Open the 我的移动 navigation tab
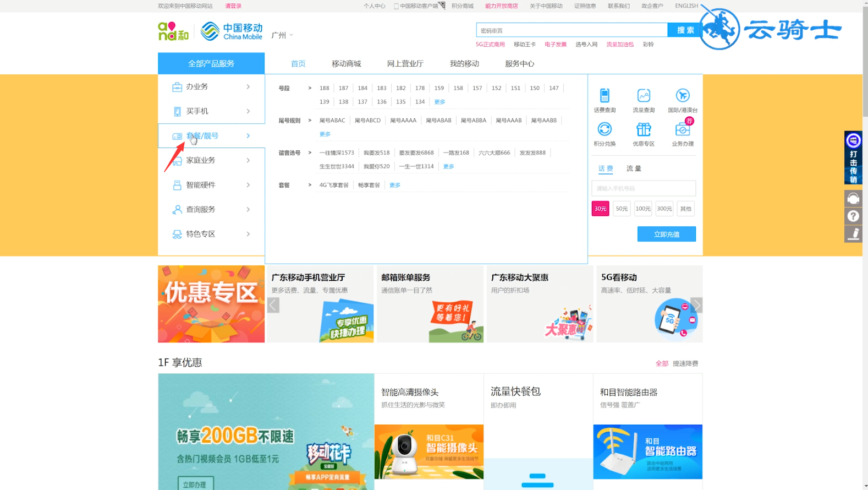868x490 pixels. coord(464,64)
